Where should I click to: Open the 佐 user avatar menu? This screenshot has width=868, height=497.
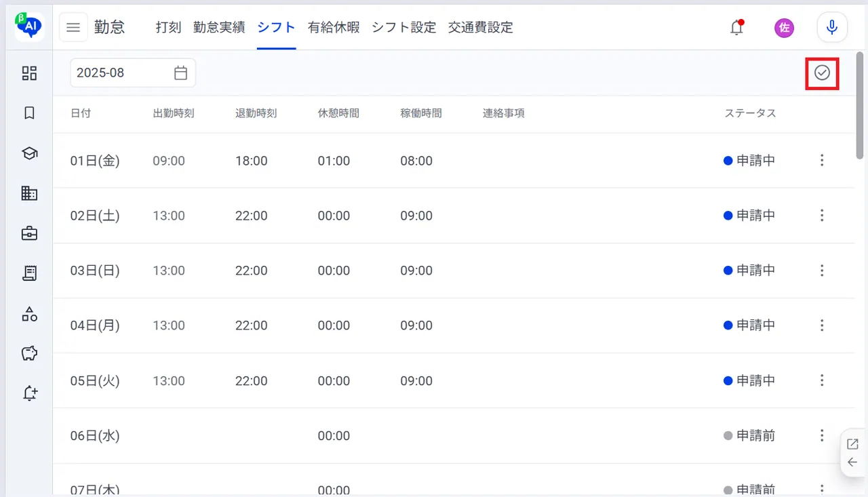785,28
